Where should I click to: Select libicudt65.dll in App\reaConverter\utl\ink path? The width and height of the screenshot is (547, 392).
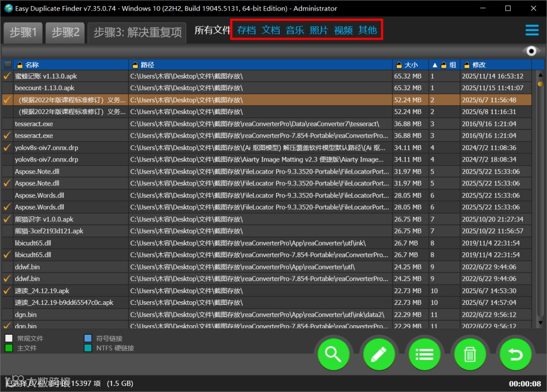33,243
